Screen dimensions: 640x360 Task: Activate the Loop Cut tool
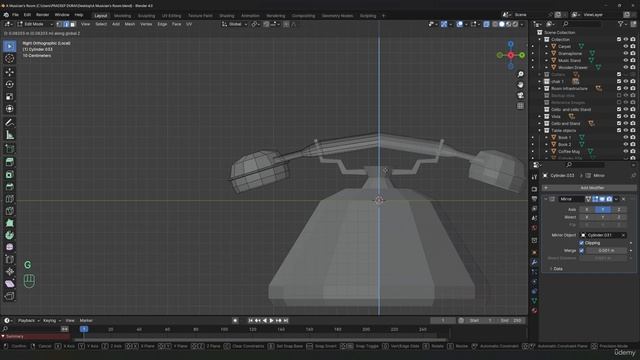coord(9,199)
